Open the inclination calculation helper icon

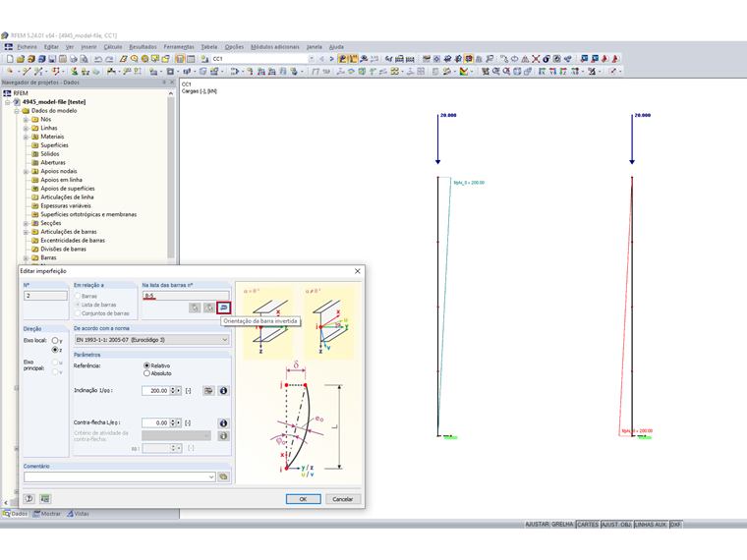point(208,391)
